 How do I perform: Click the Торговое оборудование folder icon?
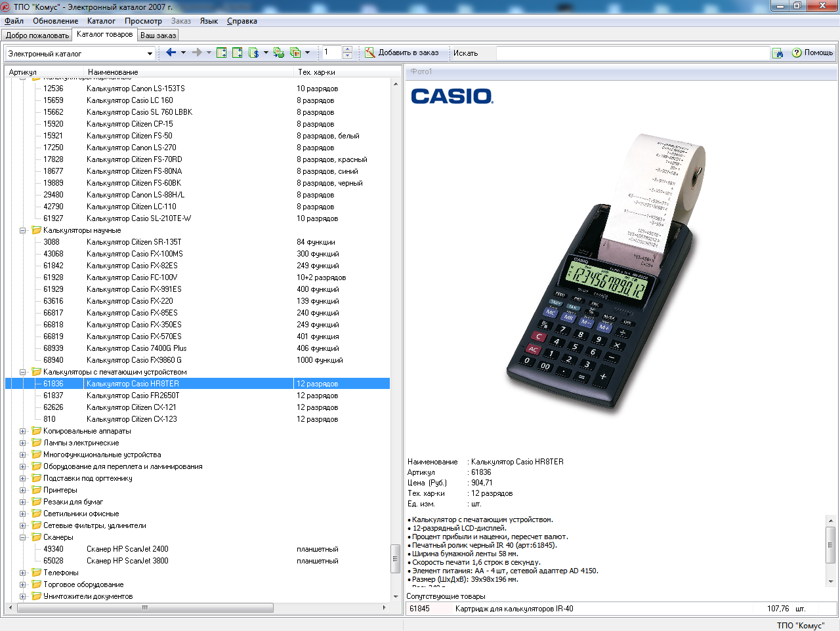(x=37, y=584)
